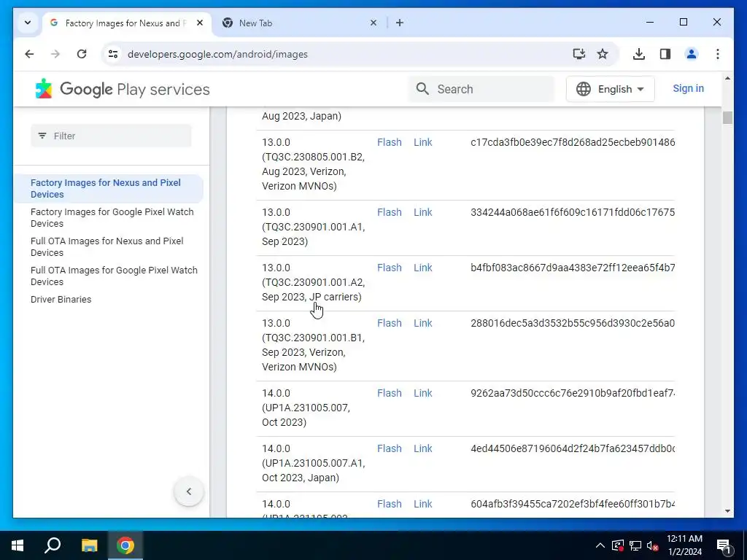Click the search magnifier icon
This screenshot has height=560, width=747.
(422, 89)
